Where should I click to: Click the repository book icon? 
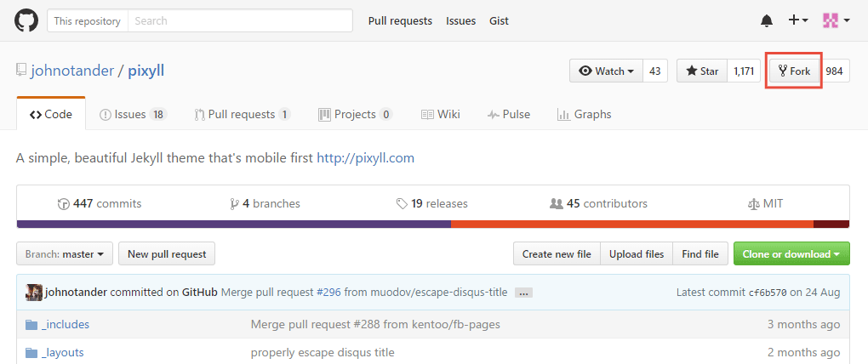[21, 70]
